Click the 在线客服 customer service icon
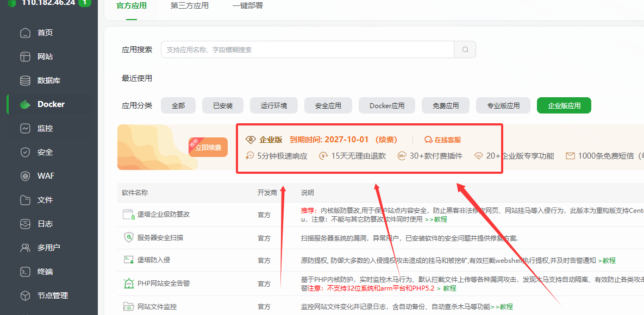The image size is (644, 315). pyautogui.click(x=442, y=139)
